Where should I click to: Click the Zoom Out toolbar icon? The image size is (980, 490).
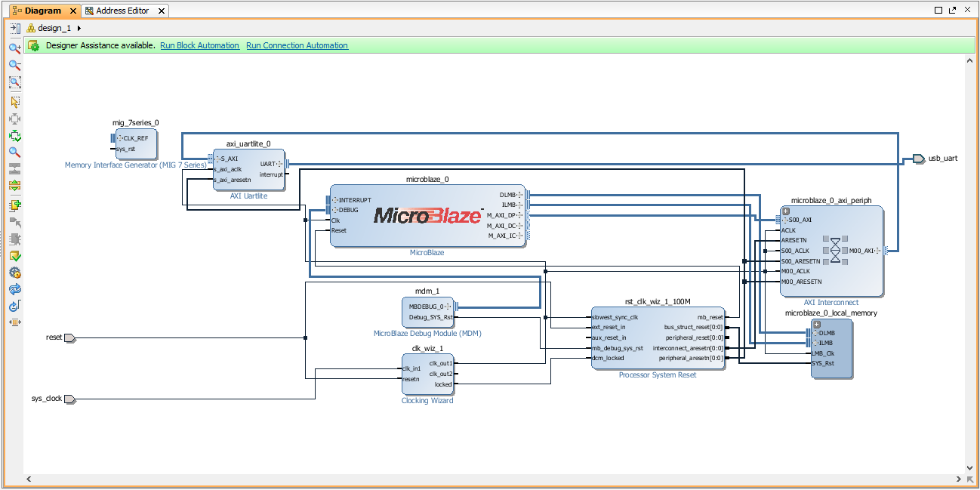pyautogui.click(x=14, y=65)
